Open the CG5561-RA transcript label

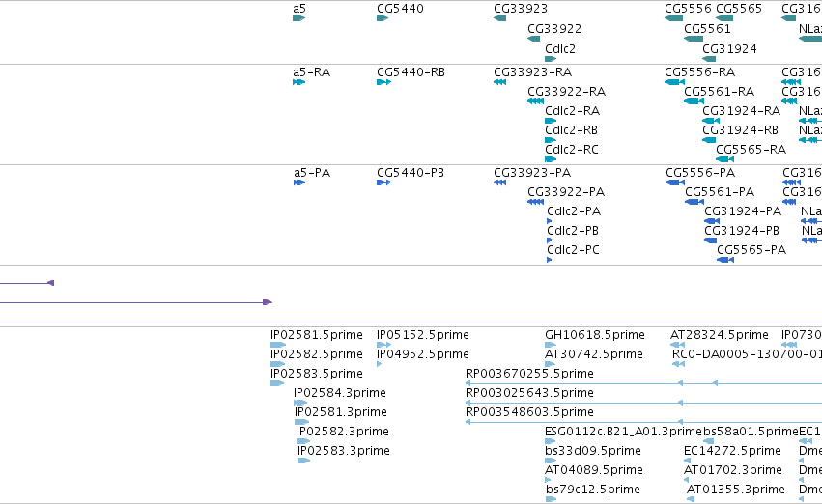pyautogui.click(x=720, y=92)
